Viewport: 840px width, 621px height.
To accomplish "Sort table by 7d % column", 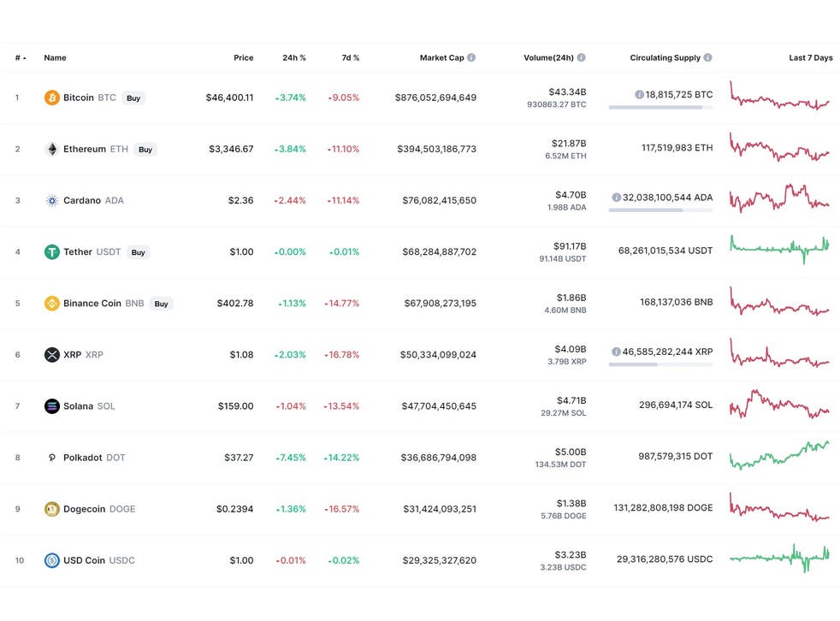I will [351, 58].
